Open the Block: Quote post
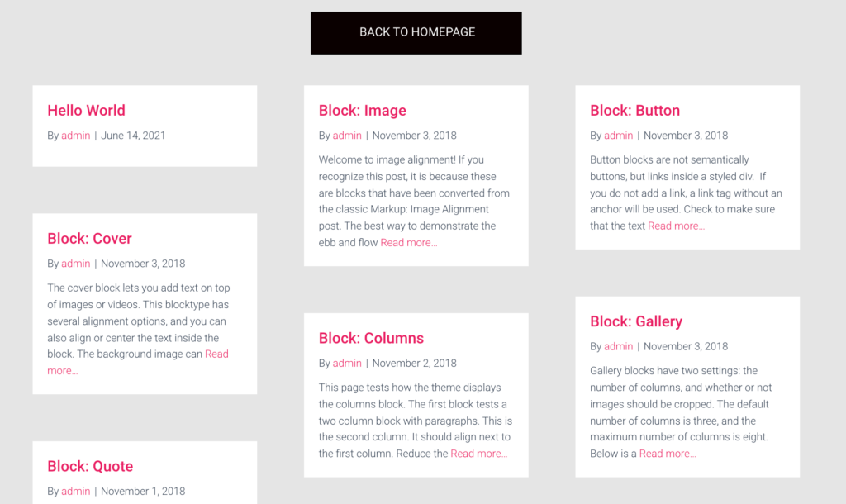The image size is (846, 504). coord(89,465)
